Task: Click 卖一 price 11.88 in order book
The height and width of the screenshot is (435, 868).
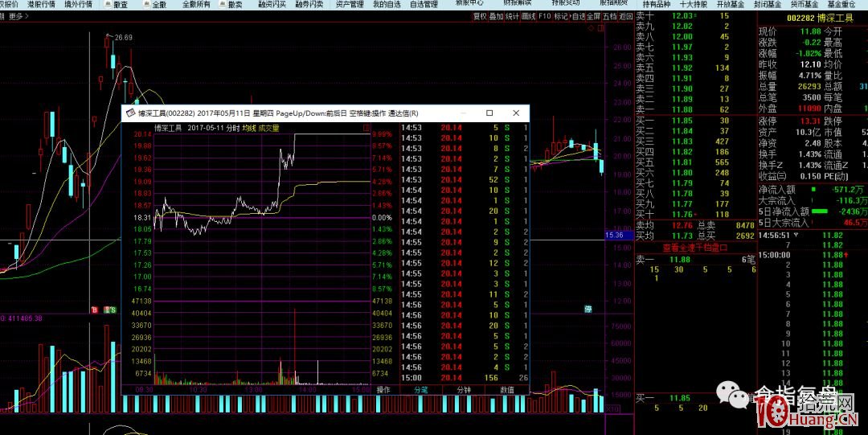Action: coord(682,109)
